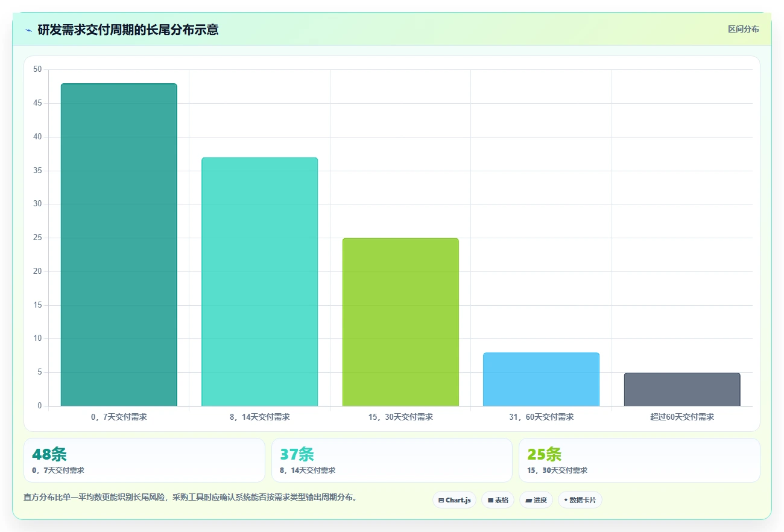Screen dimensions: 784x532
Task: Open the 25条 data card
Action: click(x=639, y=460)
